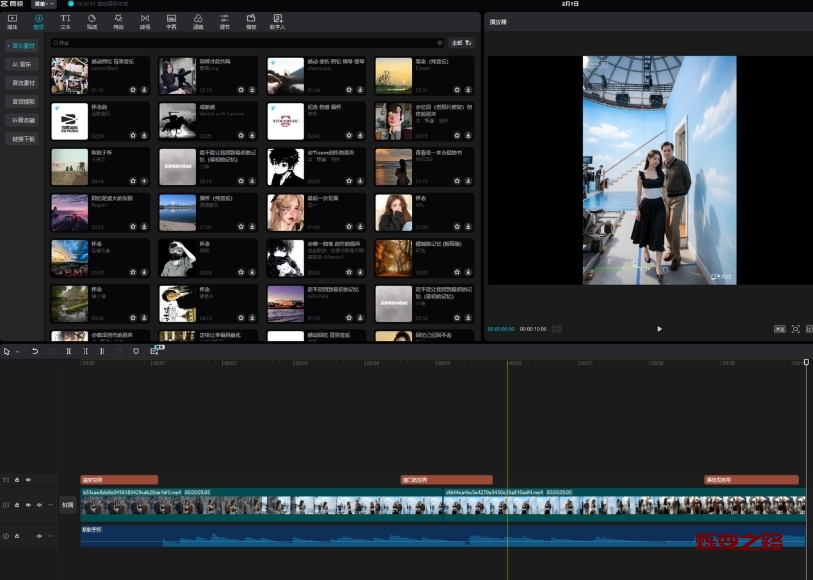Switch to the 贴纸 (Stickers) tab
The height and width of the screenshot is (580, 813).
point(92,21)
